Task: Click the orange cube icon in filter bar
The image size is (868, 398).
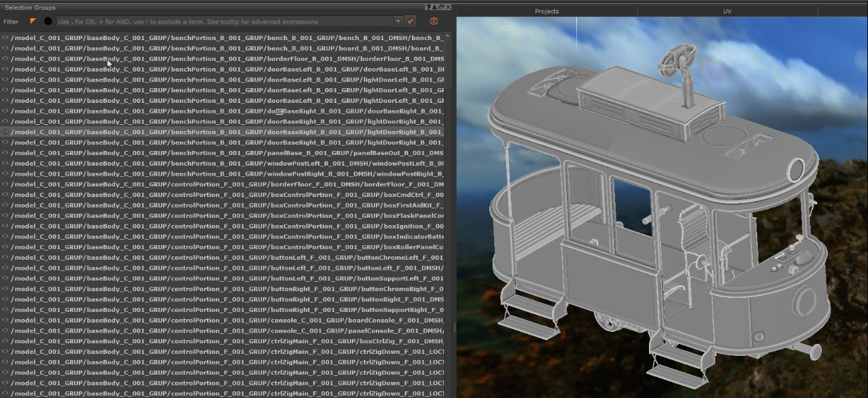Action: click(x=434, y=21)
